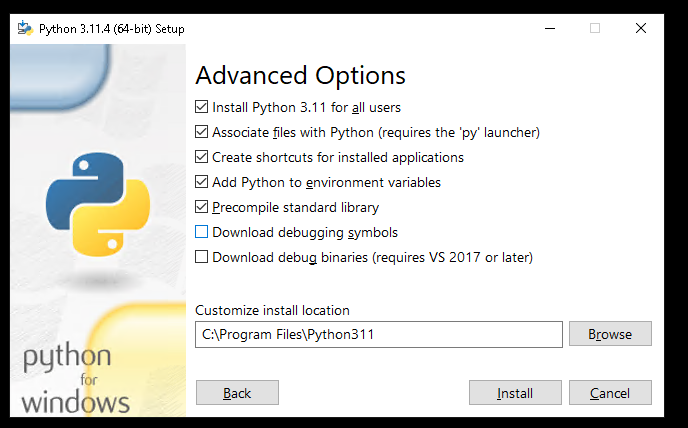Click the Python installer icon in title bar
This screenshot has height=428, width=688.
(24, 28)
